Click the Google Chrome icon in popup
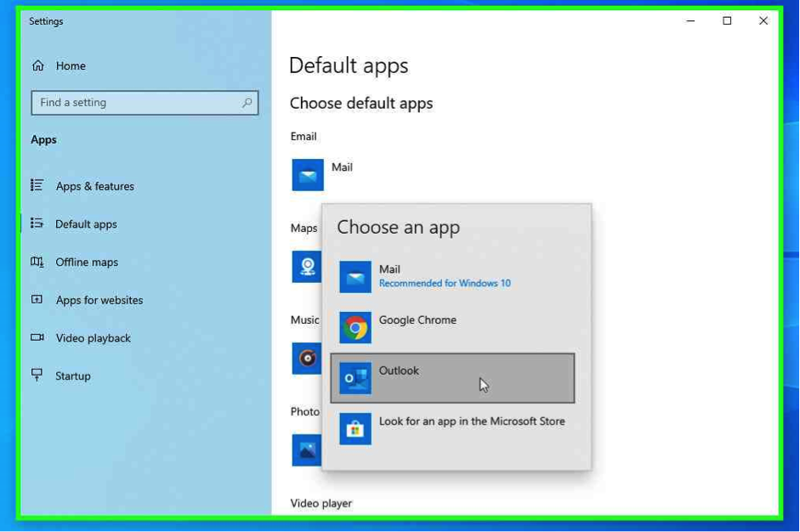Viewport: 800px width, 532px height. click(x=355, y=327)
